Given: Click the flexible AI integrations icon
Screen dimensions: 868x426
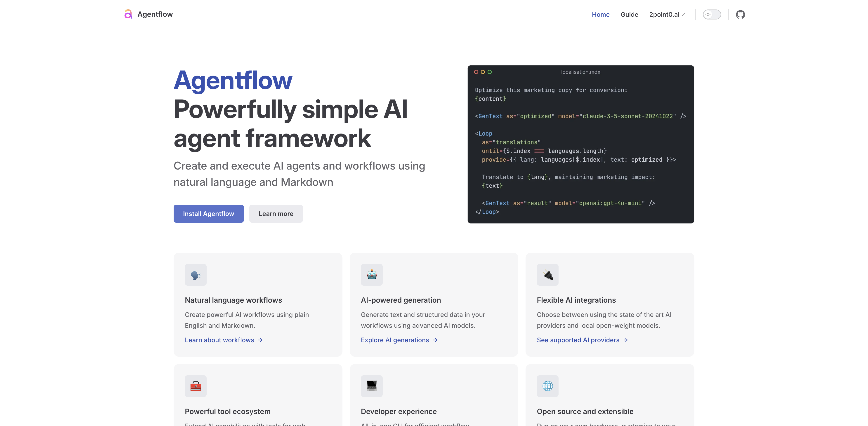Looking at the screenshot, I should tap(547, 275).
